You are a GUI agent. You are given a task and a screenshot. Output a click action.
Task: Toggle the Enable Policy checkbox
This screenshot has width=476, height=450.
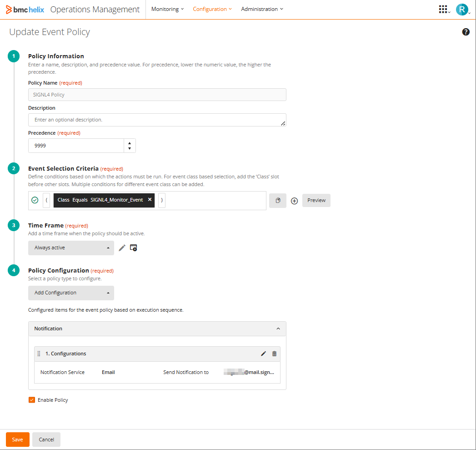pos(32,400)
